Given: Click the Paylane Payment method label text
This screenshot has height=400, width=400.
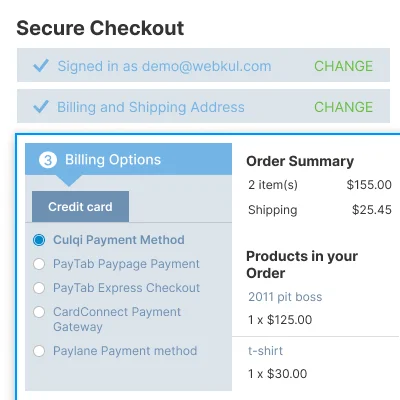Looking at the screenshot, I should 125,351.
